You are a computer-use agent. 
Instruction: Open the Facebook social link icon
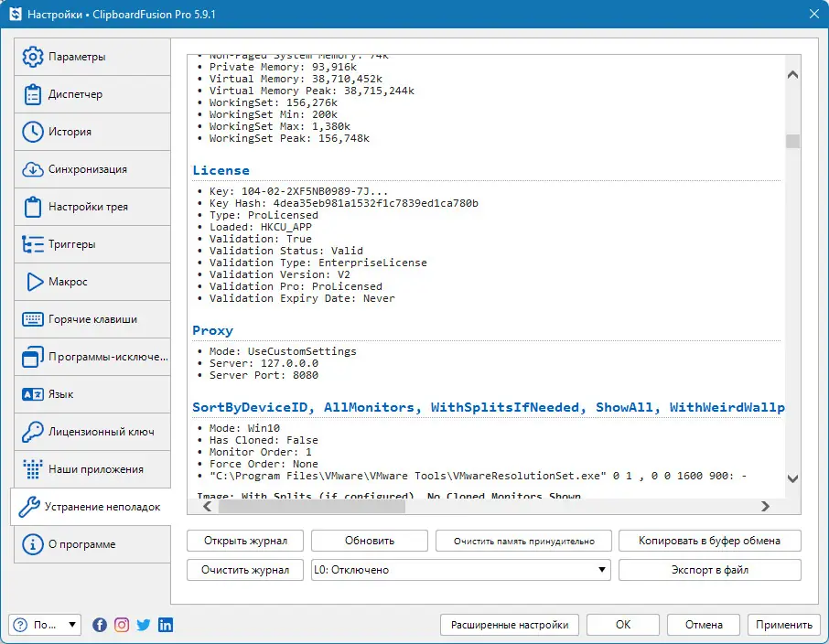100,625
